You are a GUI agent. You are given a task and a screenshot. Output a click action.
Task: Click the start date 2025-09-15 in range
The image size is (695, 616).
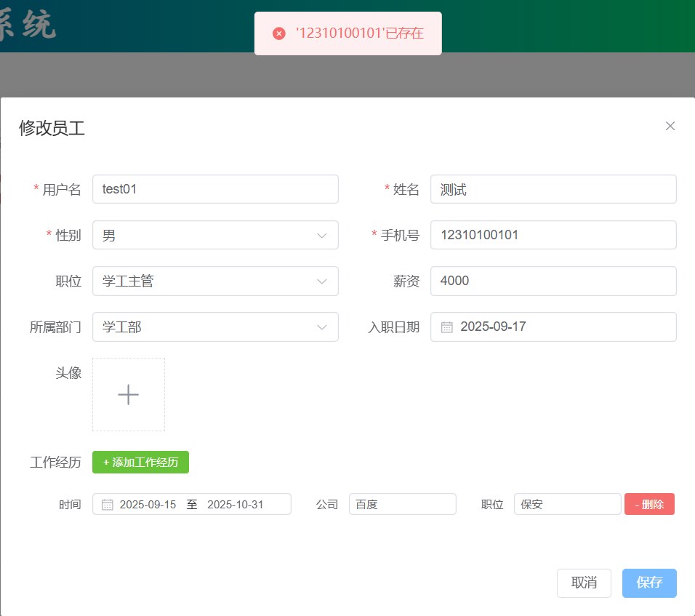click(x=148, y=504)
